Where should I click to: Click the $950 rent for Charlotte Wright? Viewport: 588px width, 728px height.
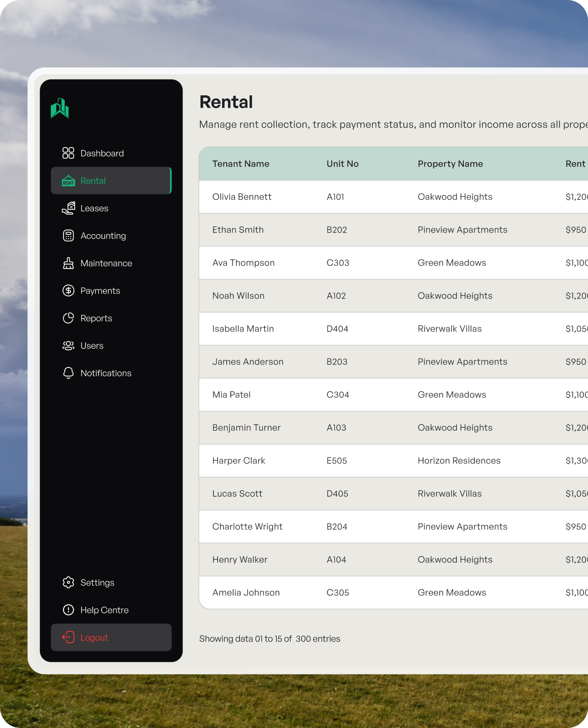576,527
